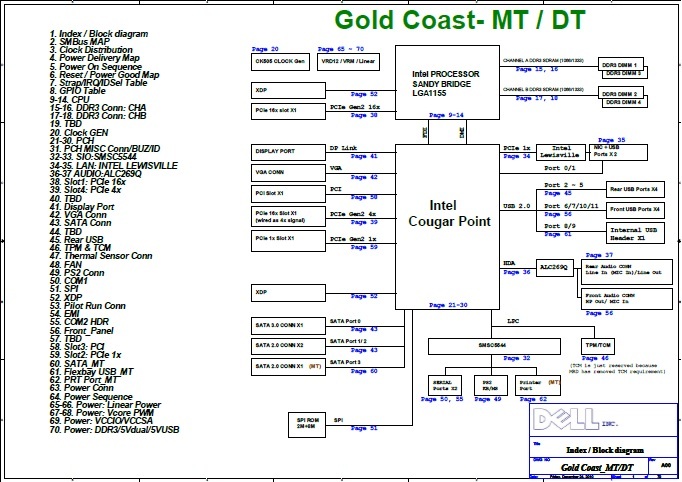Image resolution: width=682 pixels, height=482 pixels.
Task: Click the 'LPC' bus label
Action: [513, 321]
